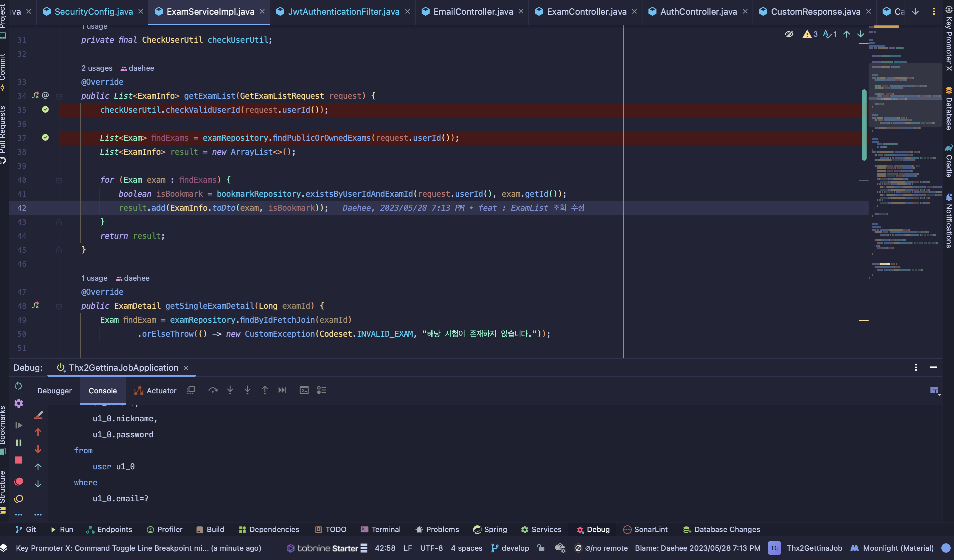954x560 pixels.
Task: Click the editor vertical scrollbar thumb
Action: (x=864, y=125)
